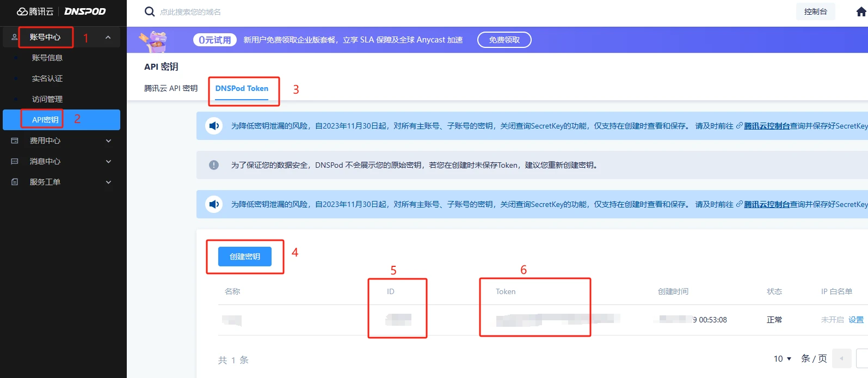The width and height of the screenshot is (868, 378).
Task: Select API密钥 in the sidebar
Action: click(x=61, y=120)
